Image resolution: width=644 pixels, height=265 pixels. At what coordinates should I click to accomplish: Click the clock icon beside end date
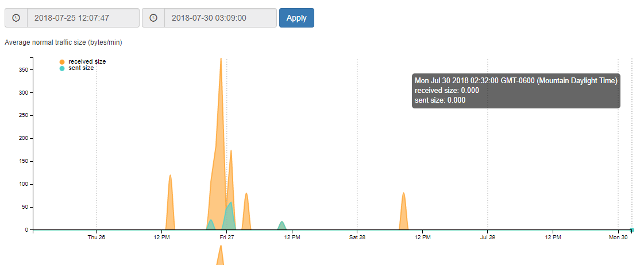pos(153,18)
